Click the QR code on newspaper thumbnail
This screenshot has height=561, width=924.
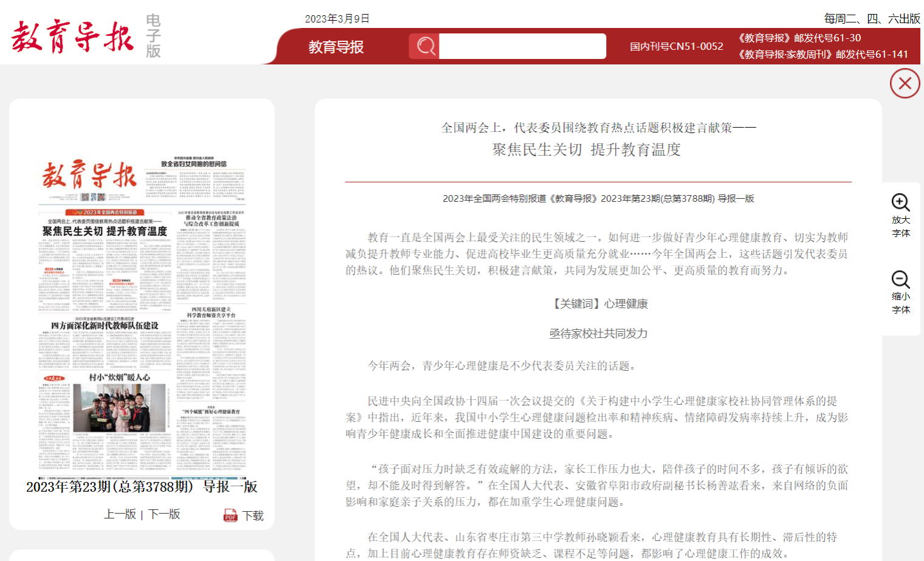click(x=93, y=197)
